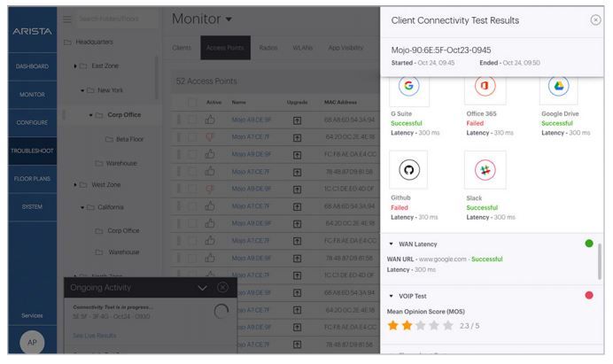The height and width of the screenshot is (364, 613).
Task: Tick the checkbox in the first access point row
Action: pyautogui.click(x=192, y=120)
